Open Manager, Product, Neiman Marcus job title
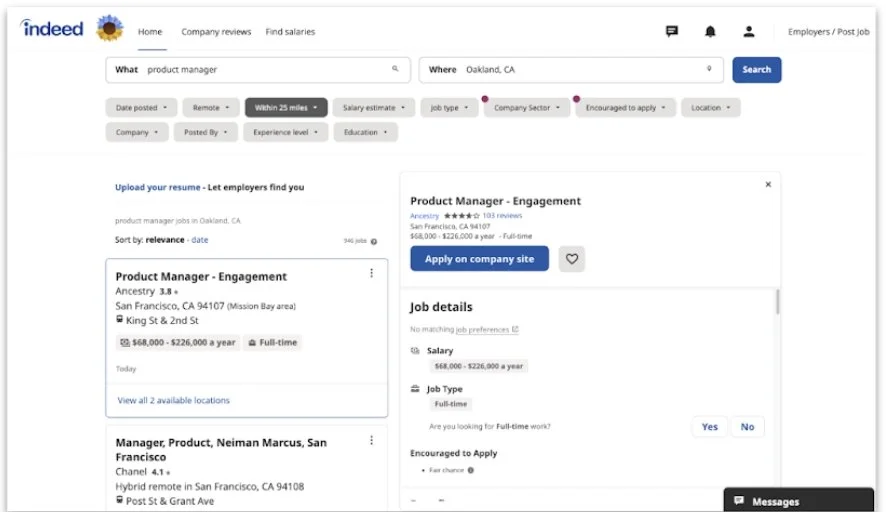The width and height of the screenshot is (886, 512). tap(221, 450)
